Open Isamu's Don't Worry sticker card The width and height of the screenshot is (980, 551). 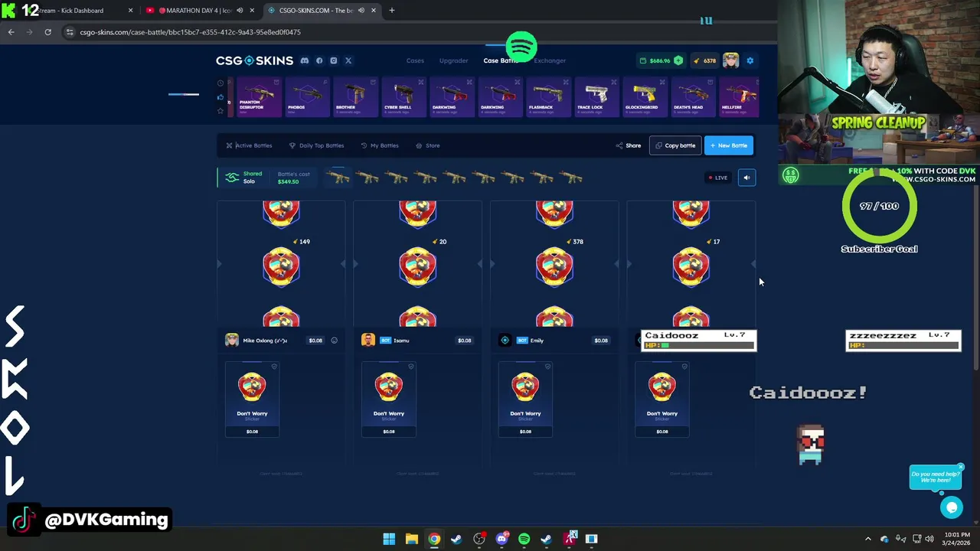click(389, 399)
